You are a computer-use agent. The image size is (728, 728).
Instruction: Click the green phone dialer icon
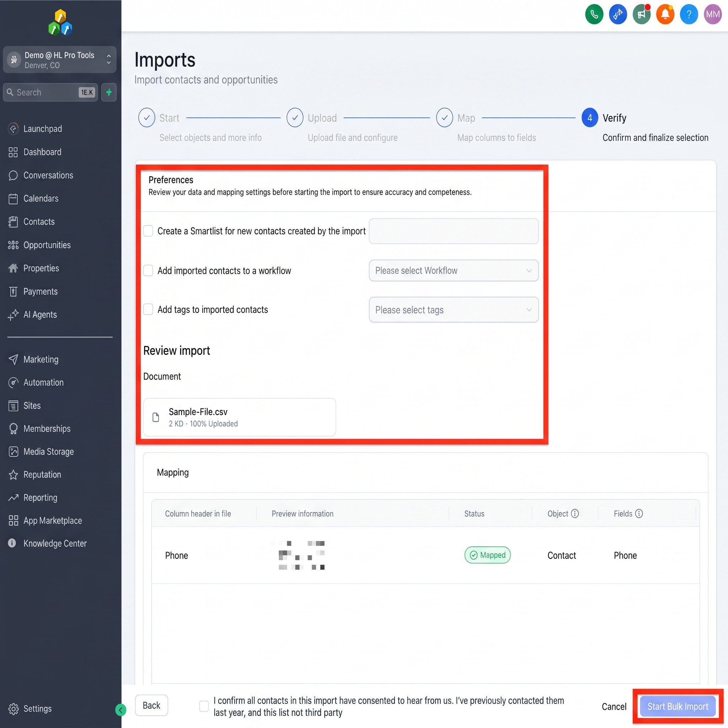594,15
